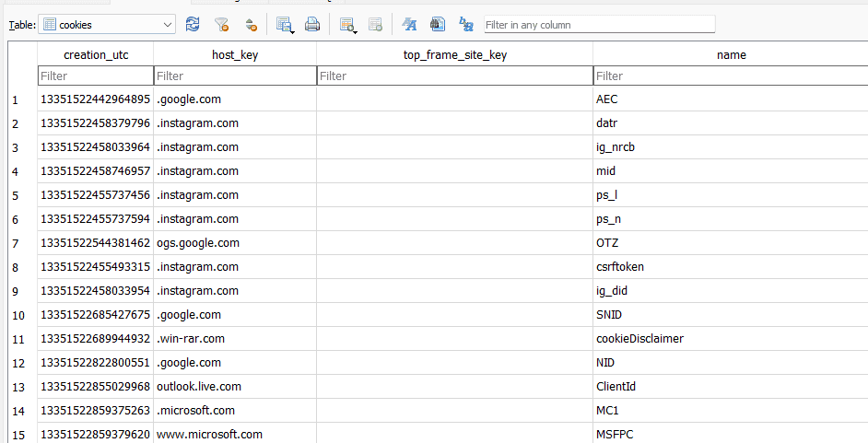Screen dimensions: 868x443
Task: Select row number 7 header
Action: 22,243
